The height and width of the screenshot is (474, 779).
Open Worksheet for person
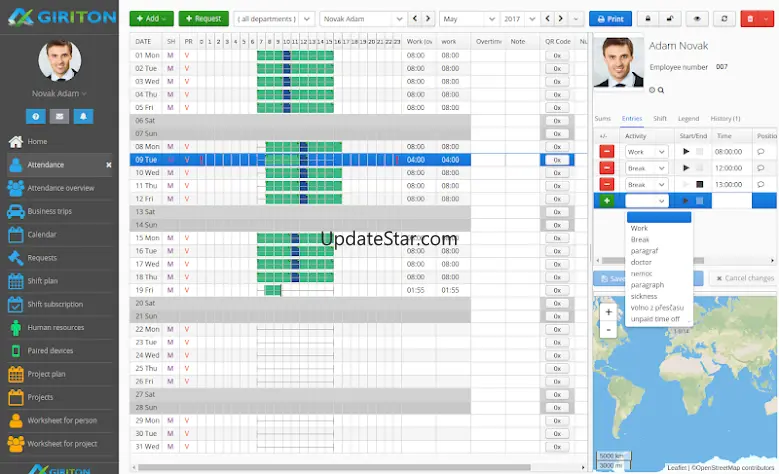[62, 420]
